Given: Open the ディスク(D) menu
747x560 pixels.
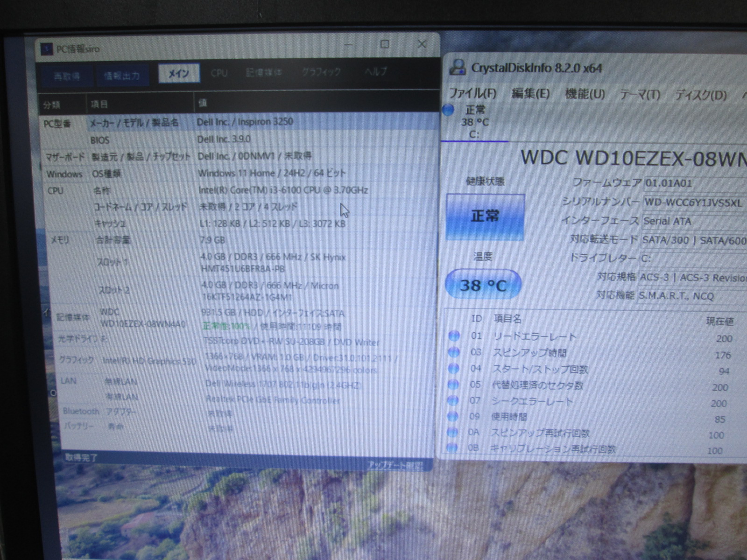Looking at the screenshot, I should [701, 95].
